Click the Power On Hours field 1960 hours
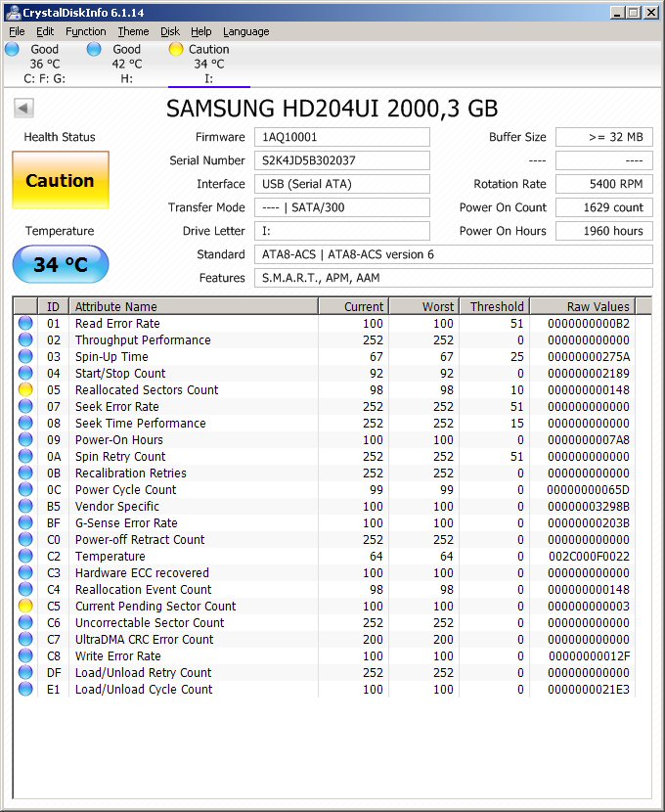The image size is (665, 812). [604, 231]
